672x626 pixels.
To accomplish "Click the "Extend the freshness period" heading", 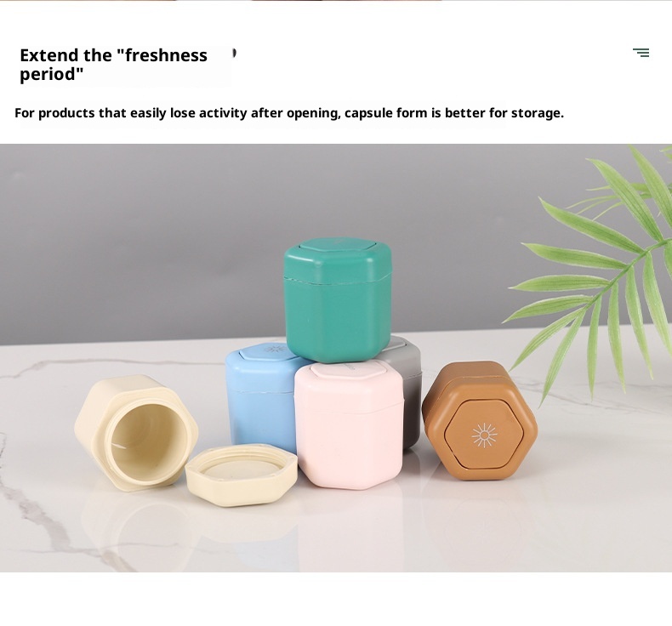I will tap(114, 65).
